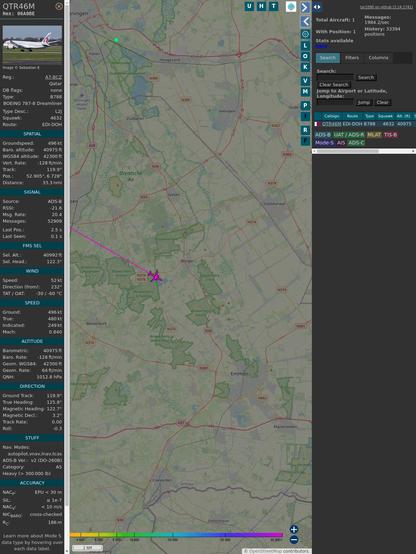Viewport: 416px width, 554px height.
Task: Click the 40975 altitude cell in table
Action: pos(404,124)
